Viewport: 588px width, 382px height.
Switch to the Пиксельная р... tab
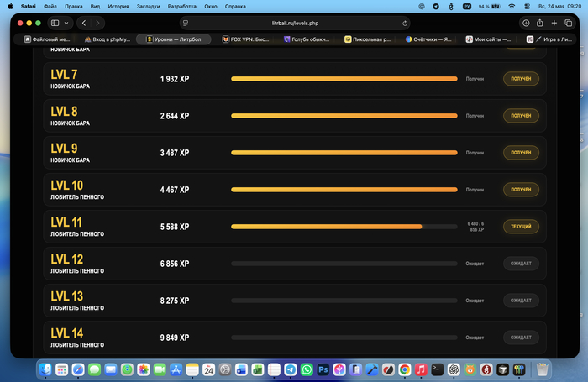[x=368, y=39]
